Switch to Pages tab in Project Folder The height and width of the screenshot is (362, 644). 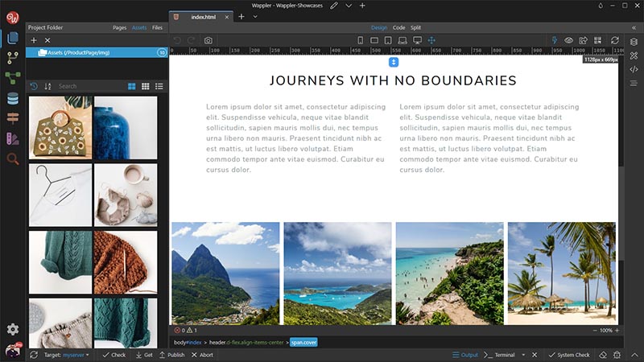click(x=119, y=27)
